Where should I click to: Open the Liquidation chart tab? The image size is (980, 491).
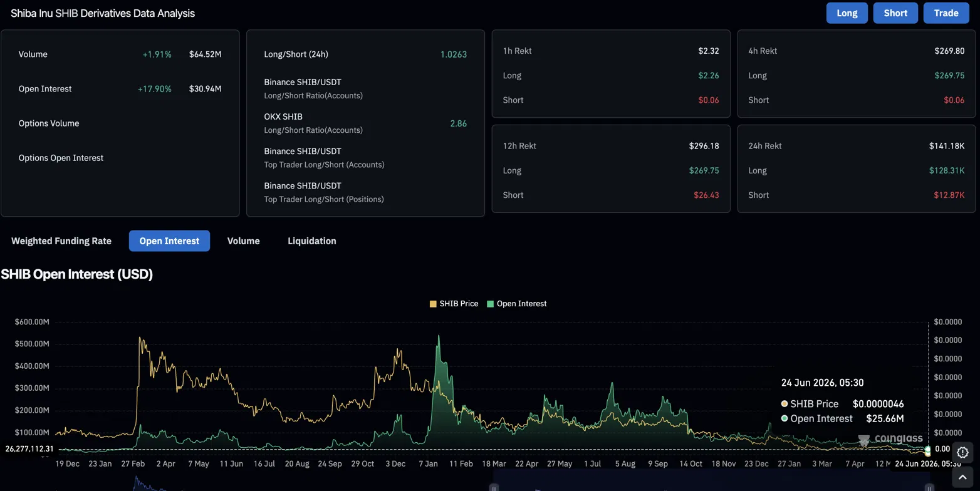312,241
